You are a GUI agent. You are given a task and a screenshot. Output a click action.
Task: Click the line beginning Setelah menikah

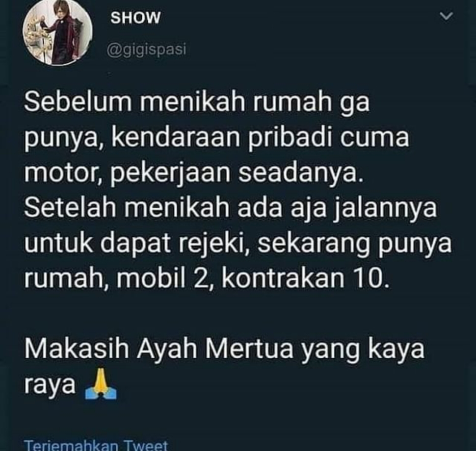tap(231, 208)
